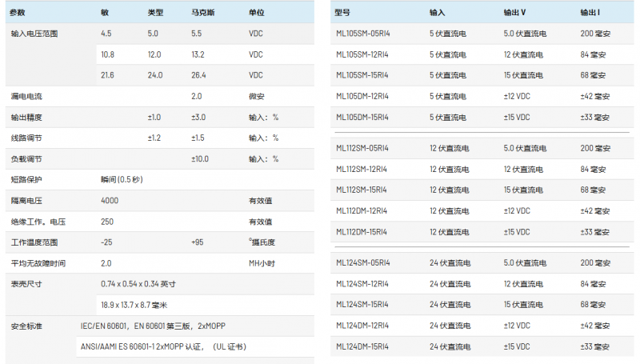Click the ML105SM-05RI4 model number
Image resolution: width=640 pixels, height=364 pixels.
(x=362, y=34)
